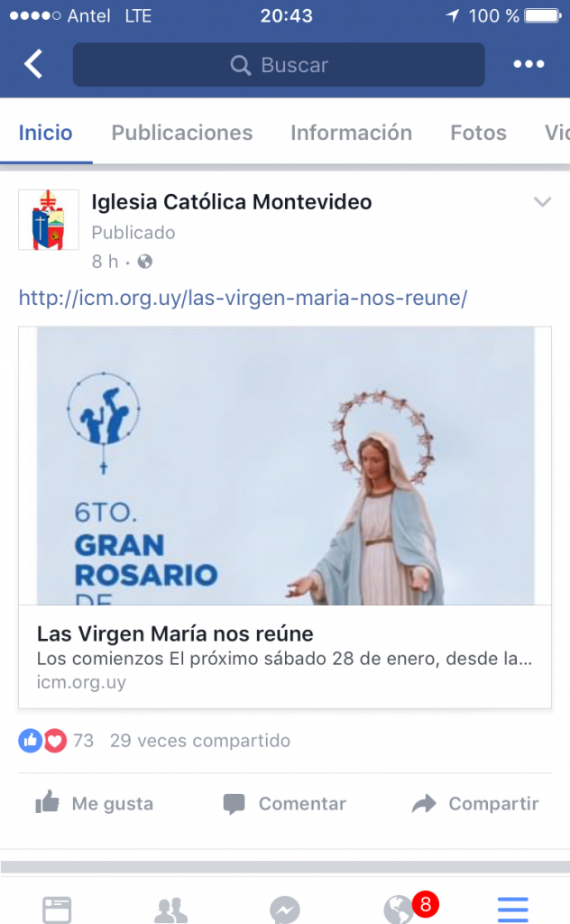570x924 pixels.
Task: Open the Fotos tab
Action: point(478,133)
